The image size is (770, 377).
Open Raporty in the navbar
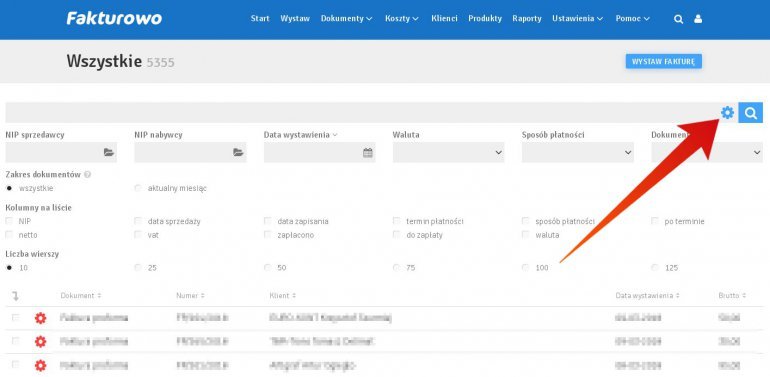point(527,19)
